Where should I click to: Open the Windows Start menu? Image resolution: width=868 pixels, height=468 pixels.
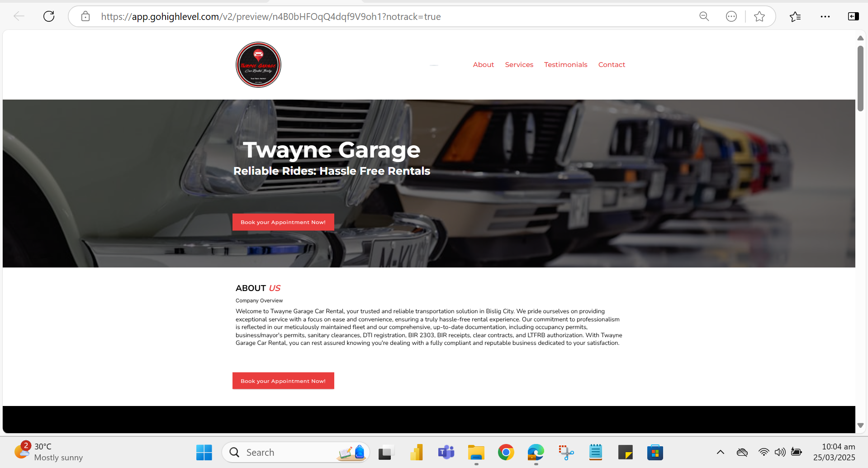[x=204, y=452]
